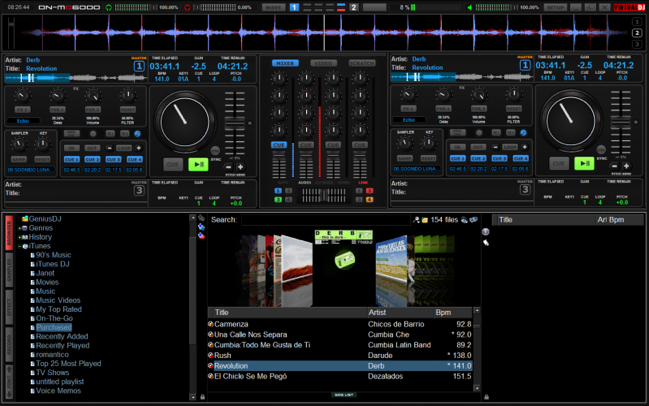Open the SAMPLER side tab
Image resolution: width=649 pixels, height=406 pixels.
[x=9, y=271]
